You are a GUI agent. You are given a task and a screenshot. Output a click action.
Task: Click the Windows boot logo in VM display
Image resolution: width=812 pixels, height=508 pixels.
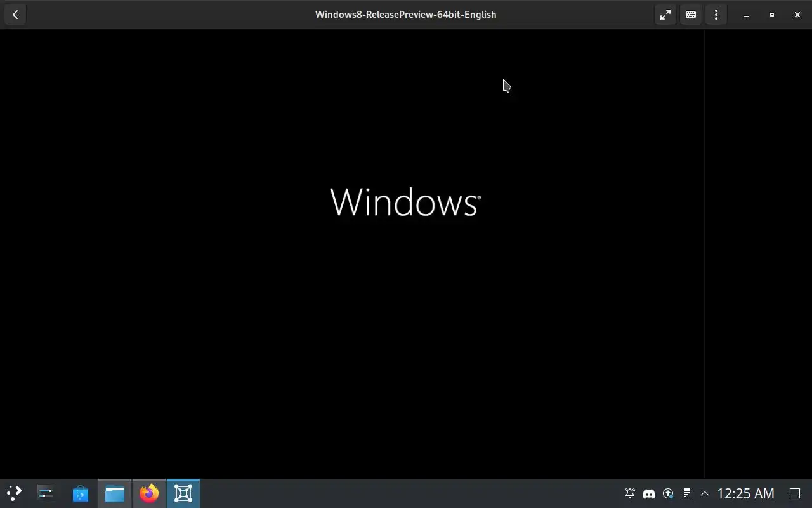point(405,202)
